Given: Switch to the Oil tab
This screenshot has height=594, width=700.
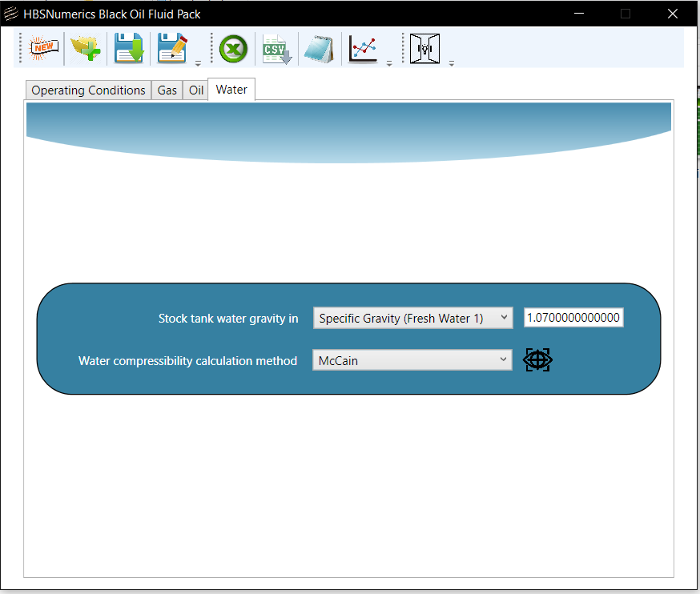Looking at the screenshot, I should coord(196,90).
